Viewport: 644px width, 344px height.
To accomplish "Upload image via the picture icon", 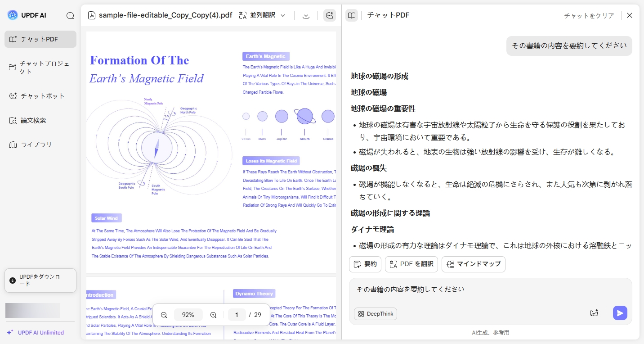I will click(594, 313).
